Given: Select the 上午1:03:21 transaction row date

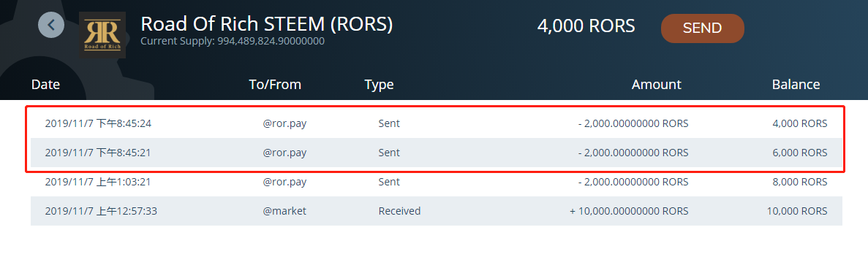Looking at the screenshot, I should (x=98, y=182).
